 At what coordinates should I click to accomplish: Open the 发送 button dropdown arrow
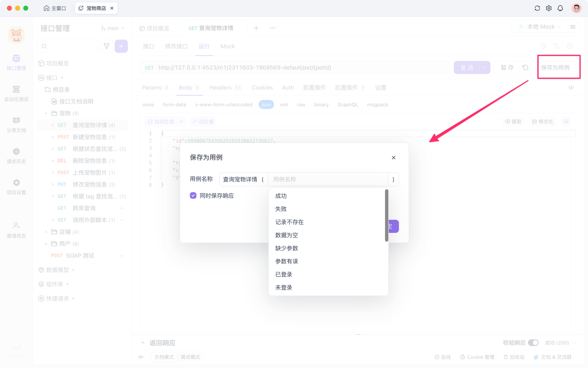(x=485, y=67)
